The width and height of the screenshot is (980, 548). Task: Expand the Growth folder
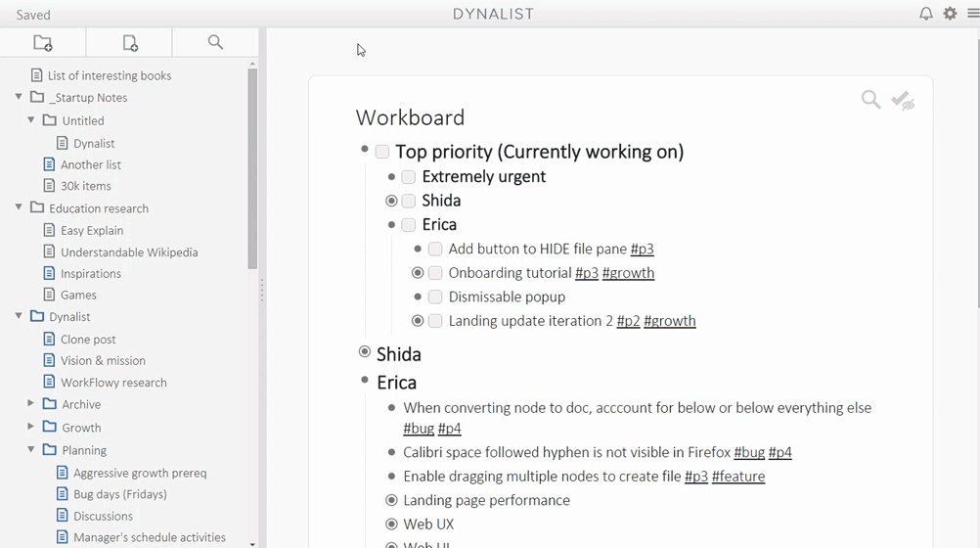(x=30, y=427)
